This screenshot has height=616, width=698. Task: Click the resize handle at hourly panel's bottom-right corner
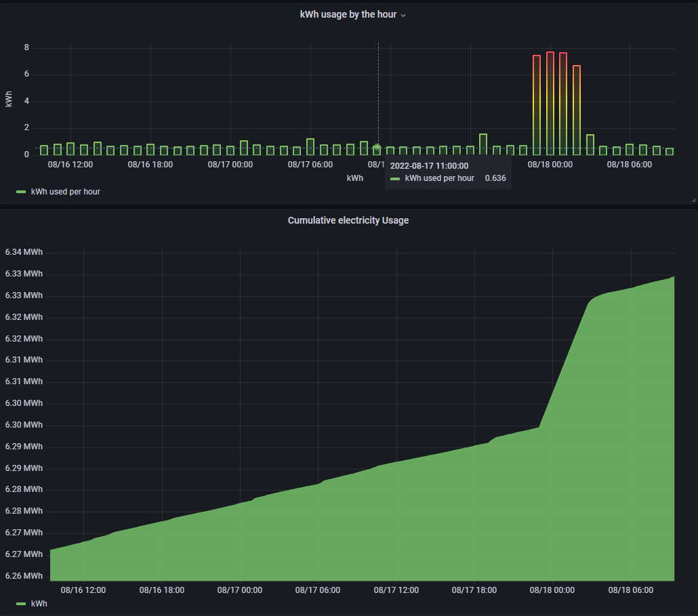pyautogui.click(x=693, y=201)
